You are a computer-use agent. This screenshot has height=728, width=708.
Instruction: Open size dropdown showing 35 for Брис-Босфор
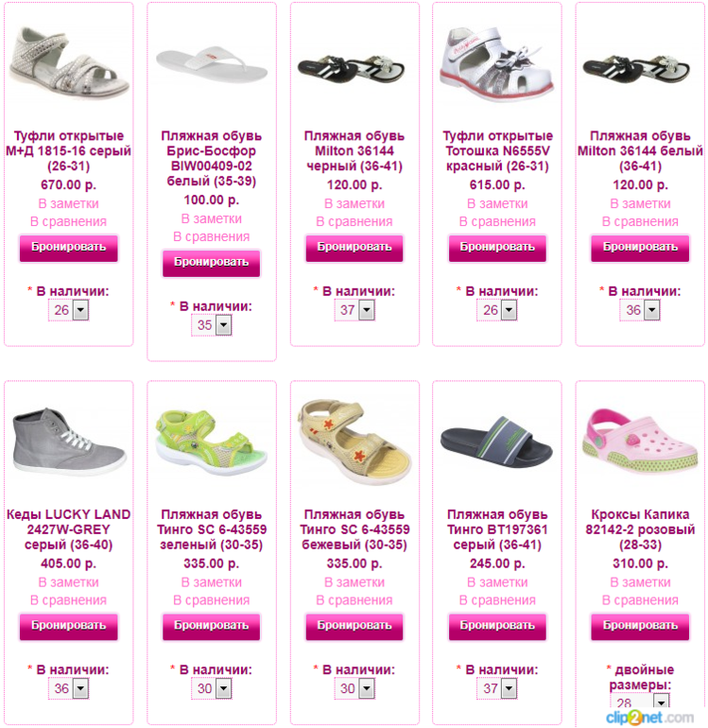click(x=212, y=325)
